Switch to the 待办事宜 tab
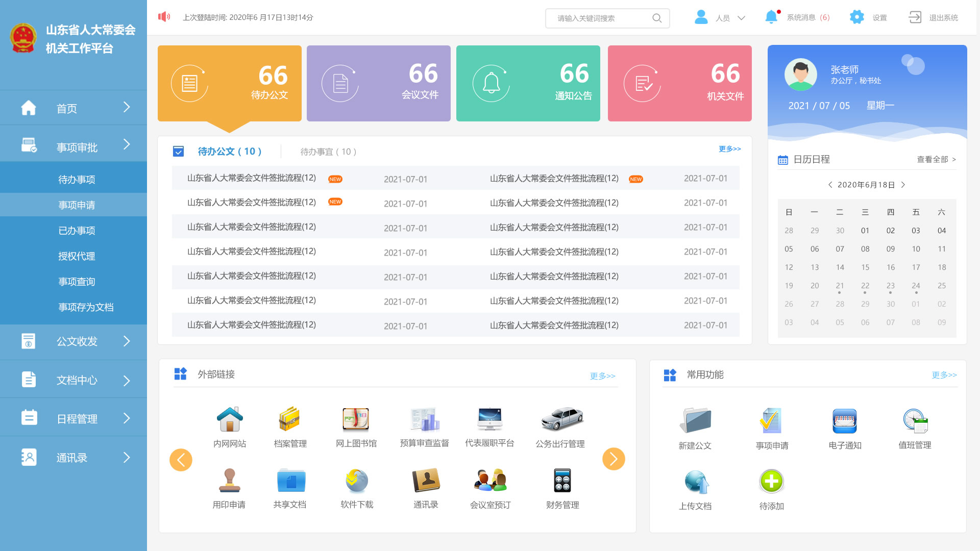Image resolution: width=980 pixels, height=551 pixels. coord(328,152)
